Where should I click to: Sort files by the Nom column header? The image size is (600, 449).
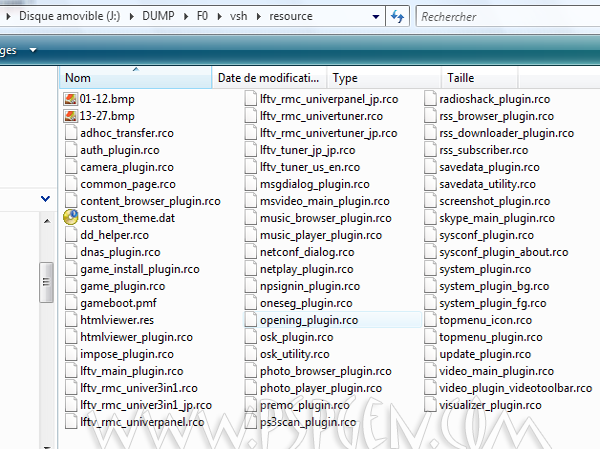click(136, 78)
